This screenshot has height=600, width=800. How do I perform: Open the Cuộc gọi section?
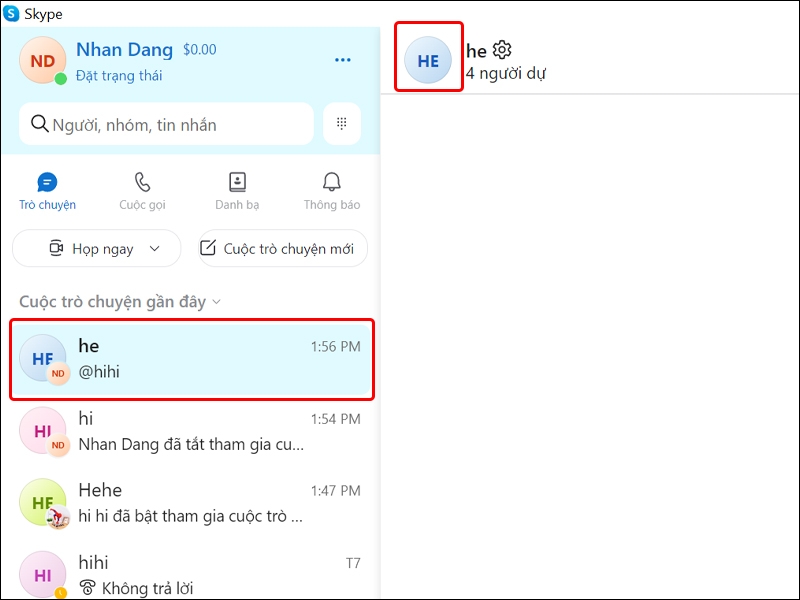tap(141, 192)
